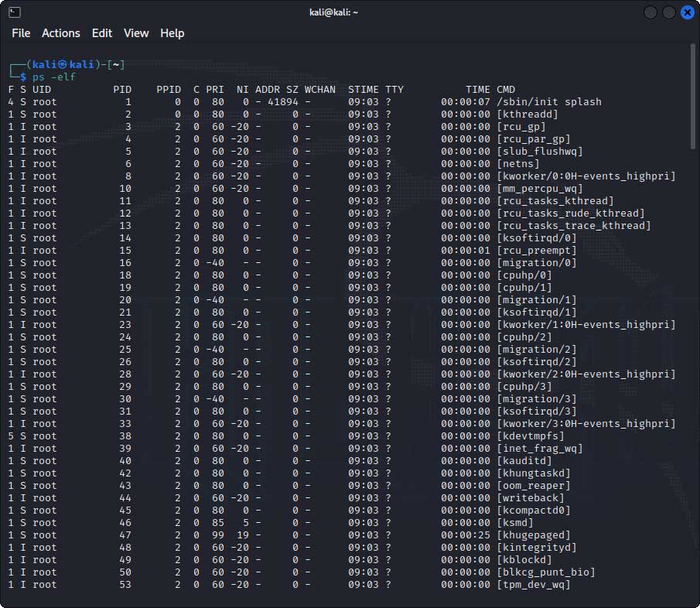Click the 'CMD' column header
Image resolution: width=700 pixels, height=608 pixels.
(x=507, y=90)
